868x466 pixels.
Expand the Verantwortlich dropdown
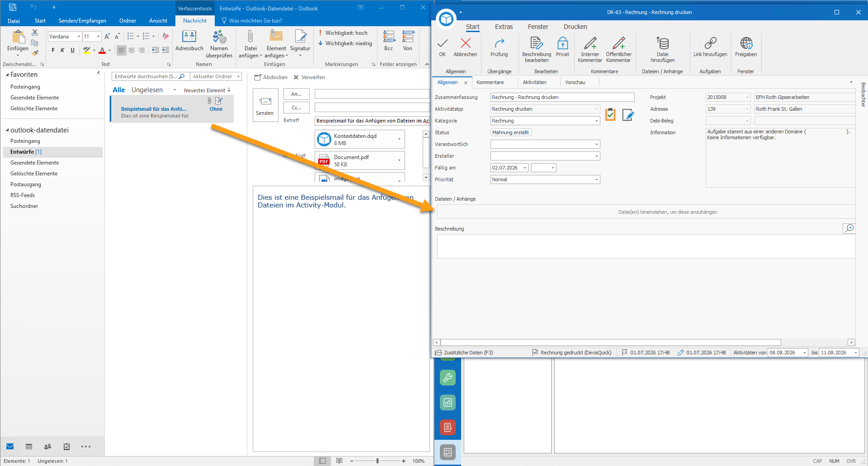(x=596, y=144)
